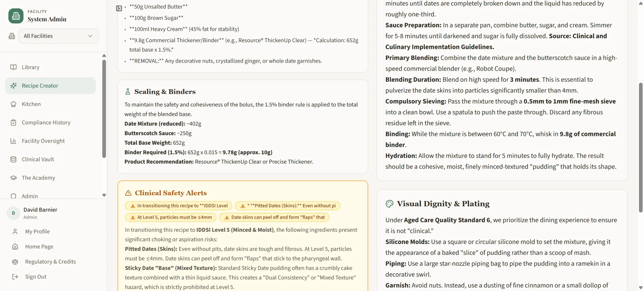Click the Admin shield icon
Image resolution: width=644 pixels, height=291 pixels.
click(13, 196)
